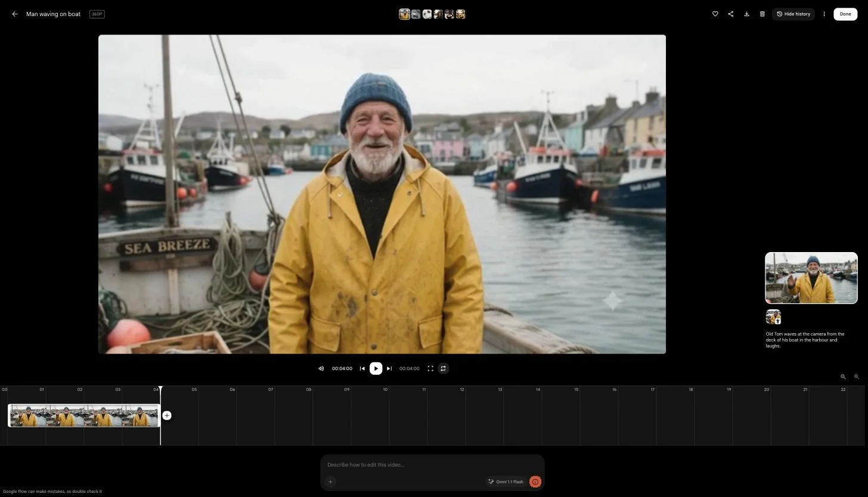Image resolution: width=868 pixels, height=497 pixels.
Task: Click the Old Tom waves prompt text
Action: pyautogui.click(x=805, y=340)
